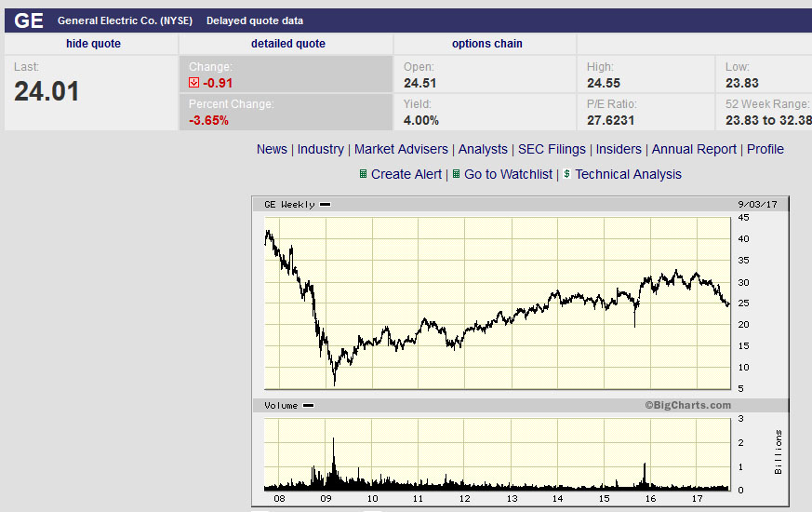Image resolution: width=812 pixels, height=512 pixels.
Task: Open the Industry link
Action: (x=321, y=149)
